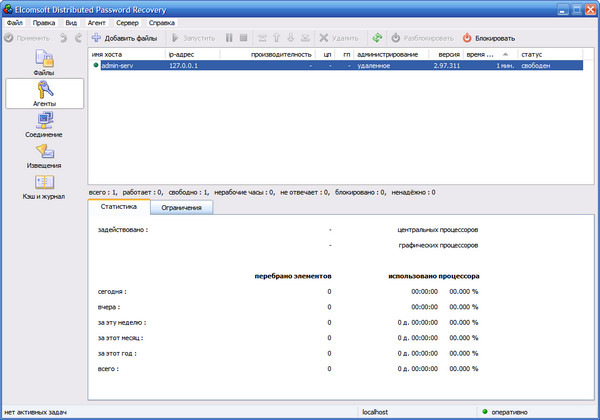Open the Файлы section in sidebar
Image resolution: width=600 pixels, height=420 pixels.
(x=43, y=62)
